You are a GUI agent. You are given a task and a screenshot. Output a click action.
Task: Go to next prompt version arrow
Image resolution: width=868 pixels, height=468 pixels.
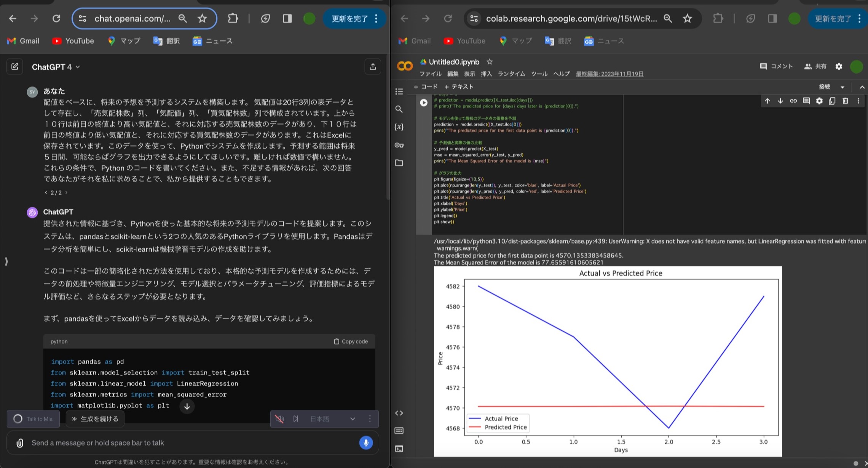click(x=66, y=192)
